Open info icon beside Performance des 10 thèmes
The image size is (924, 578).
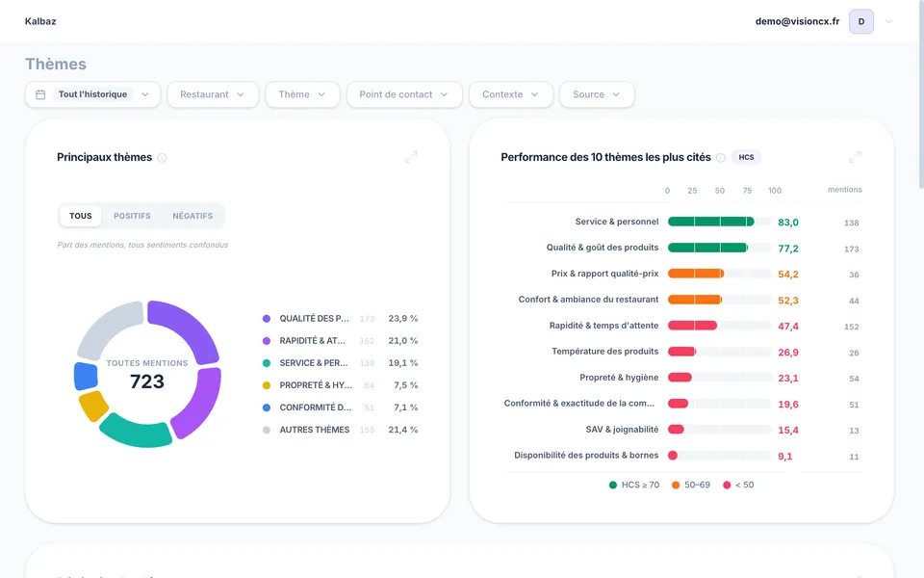(x=720, y=157)
